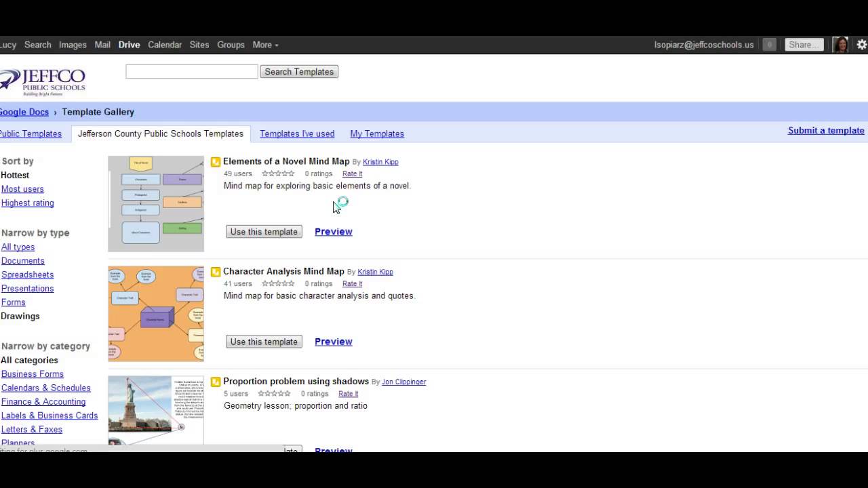Click the Jeffco Public Schools logo
868x488 pixels.
[42, 81]
